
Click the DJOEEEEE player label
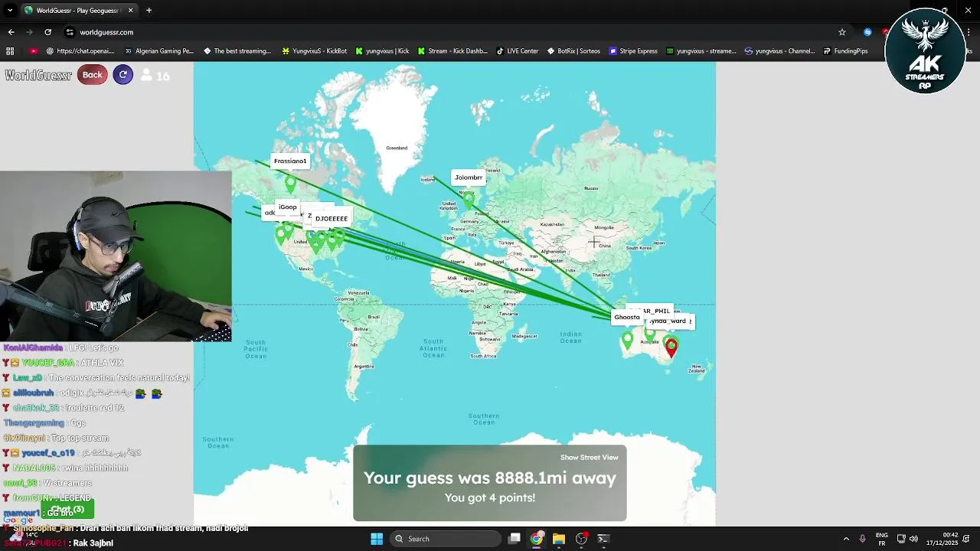[332, 219]
